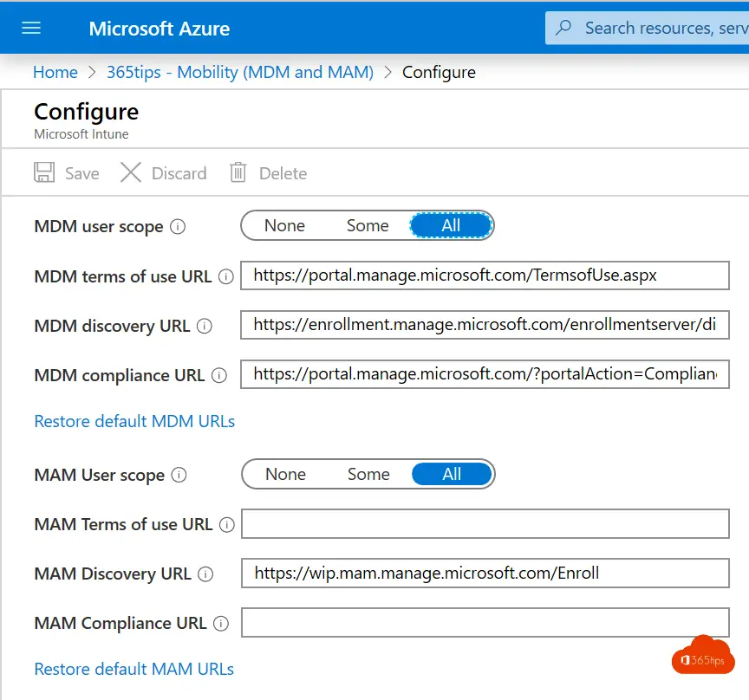Click the Save button label

pos(82,173)
